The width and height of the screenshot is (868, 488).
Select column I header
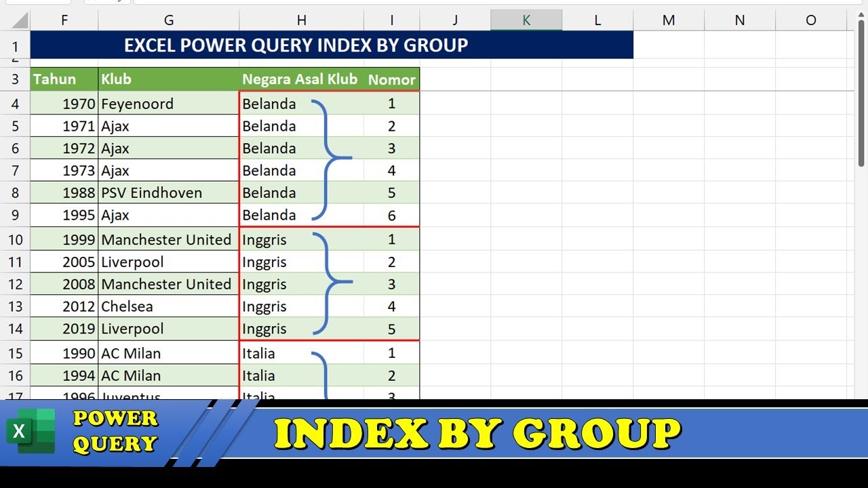point(392,20)
